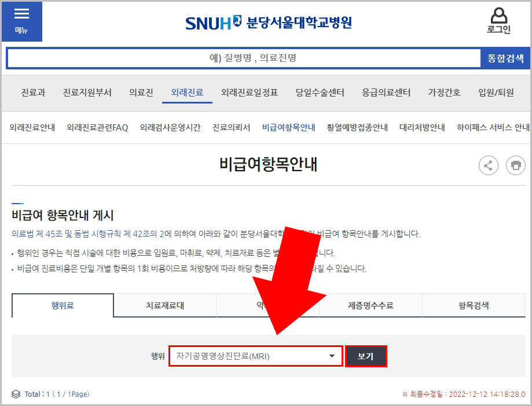This screenshot has height=406, width=532.
Task: Expand the MRI procedure combo box arrow
Action: pos(331,356)
